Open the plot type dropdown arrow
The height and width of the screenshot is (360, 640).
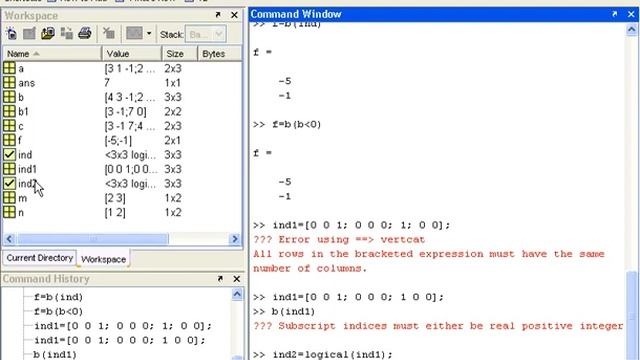pos(149,33)
